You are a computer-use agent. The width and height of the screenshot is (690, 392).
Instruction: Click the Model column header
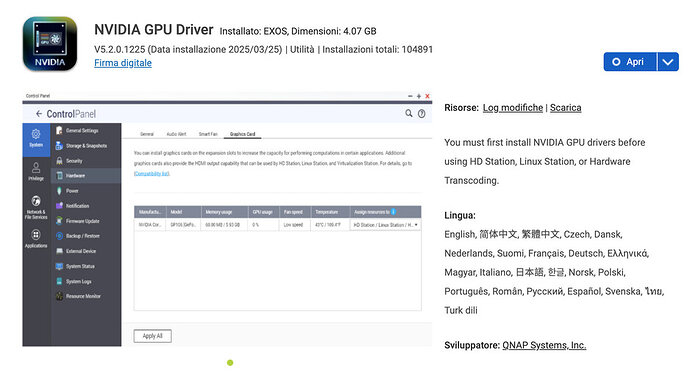pyautogui.click(x=184, y=212)
